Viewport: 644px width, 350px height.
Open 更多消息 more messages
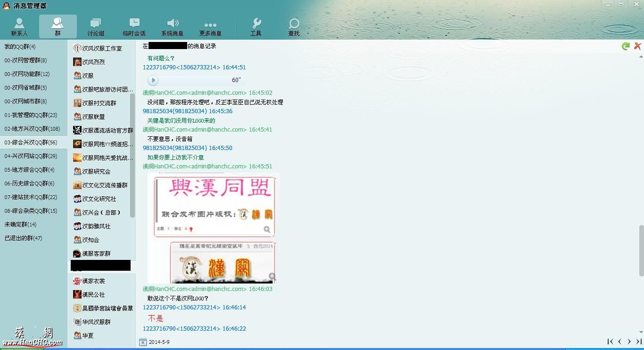210,27
